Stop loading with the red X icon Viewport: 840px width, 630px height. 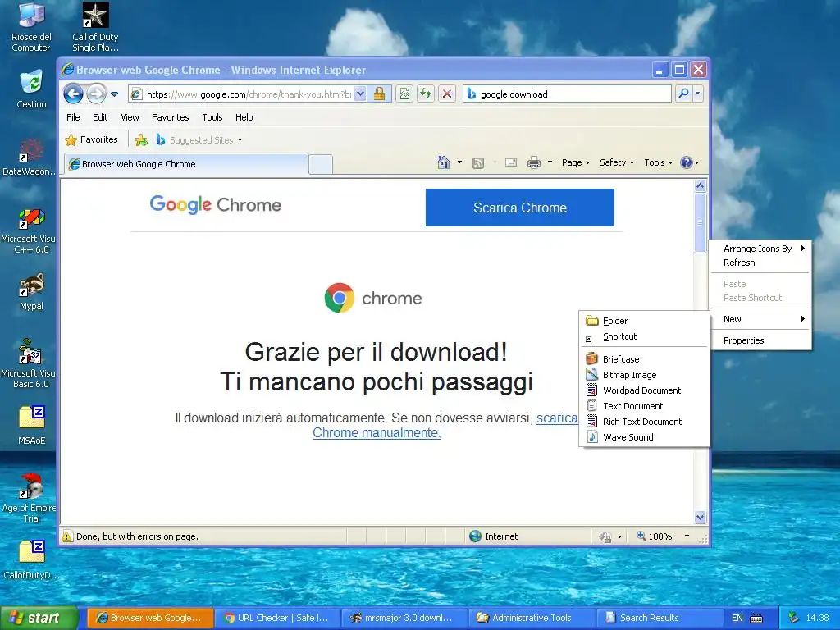click(447, 94)
